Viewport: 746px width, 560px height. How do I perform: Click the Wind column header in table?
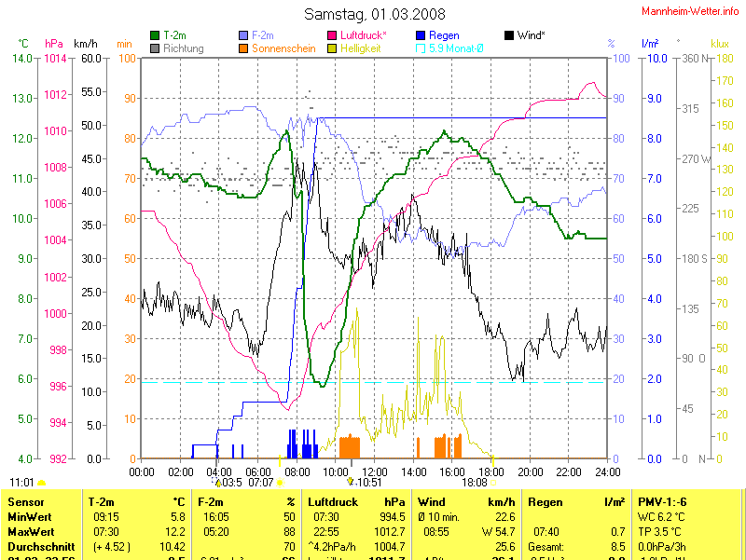coord(431,502)
